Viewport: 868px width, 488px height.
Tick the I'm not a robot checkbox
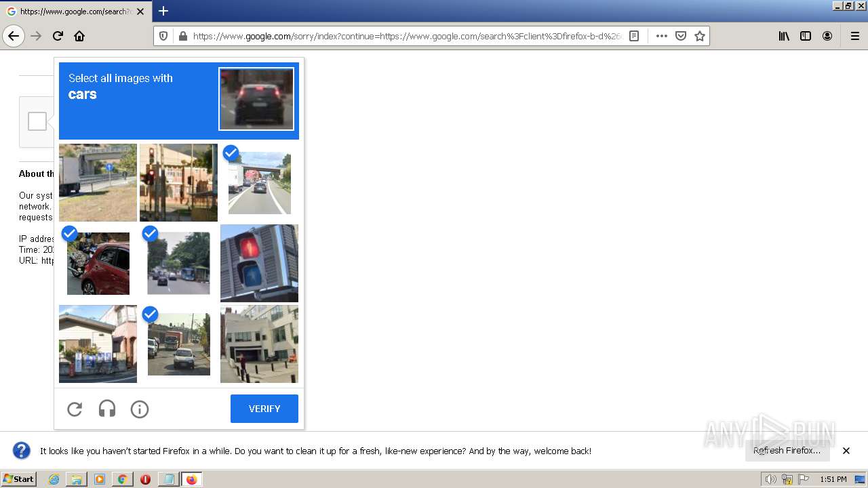(x=37, y=121)
